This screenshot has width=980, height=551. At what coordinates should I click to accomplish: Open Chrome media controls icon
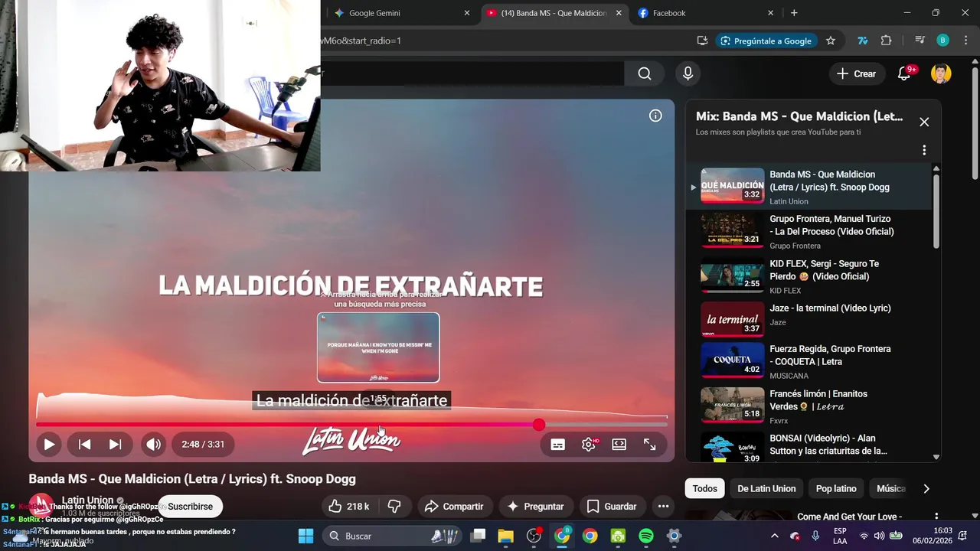click(x=920, y=41)
